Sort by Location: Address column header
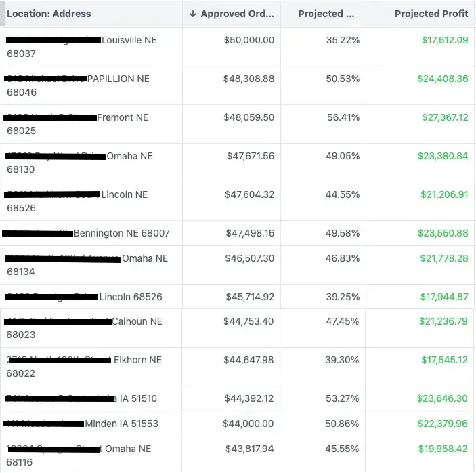The width and height of the screenshot is (476, 473). 49,14
